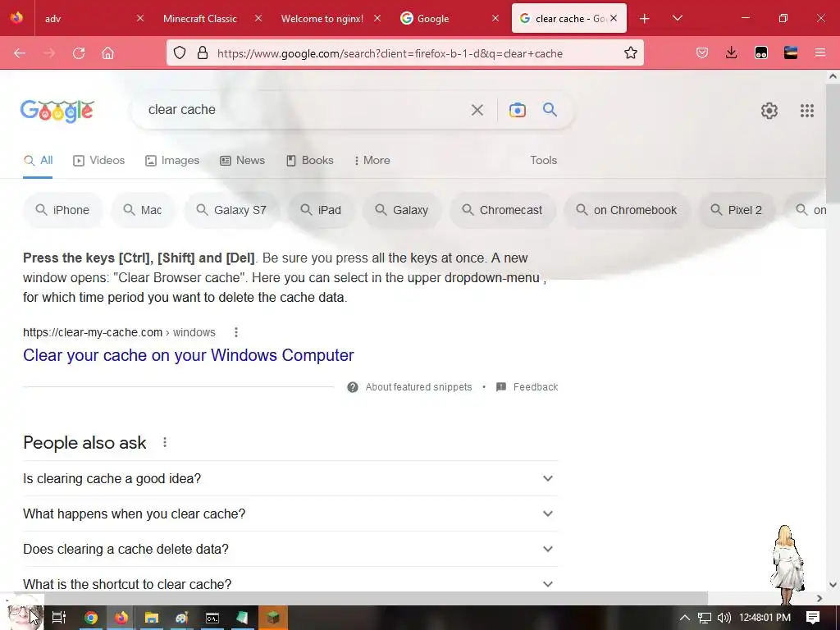Refine search with iPhone chip
Viewport: 840px width, 630px height.
62,210
